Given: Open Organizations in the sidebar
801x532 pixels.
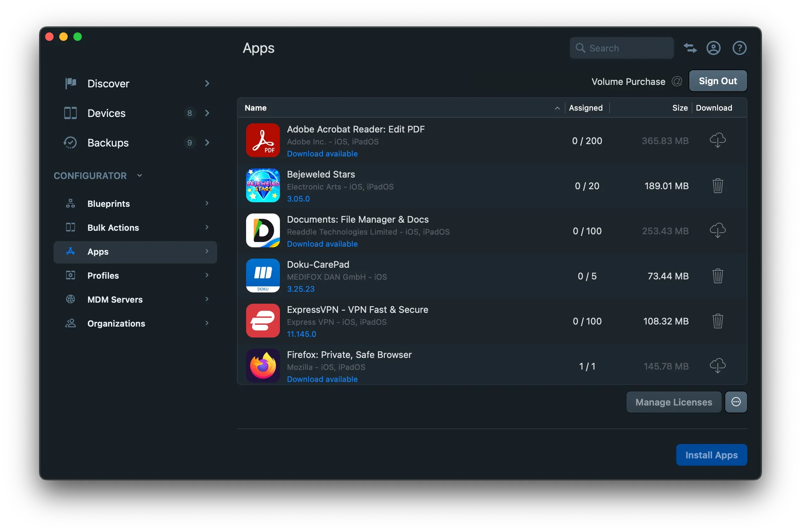Looking at the screenshot, I should pos(116,323).
